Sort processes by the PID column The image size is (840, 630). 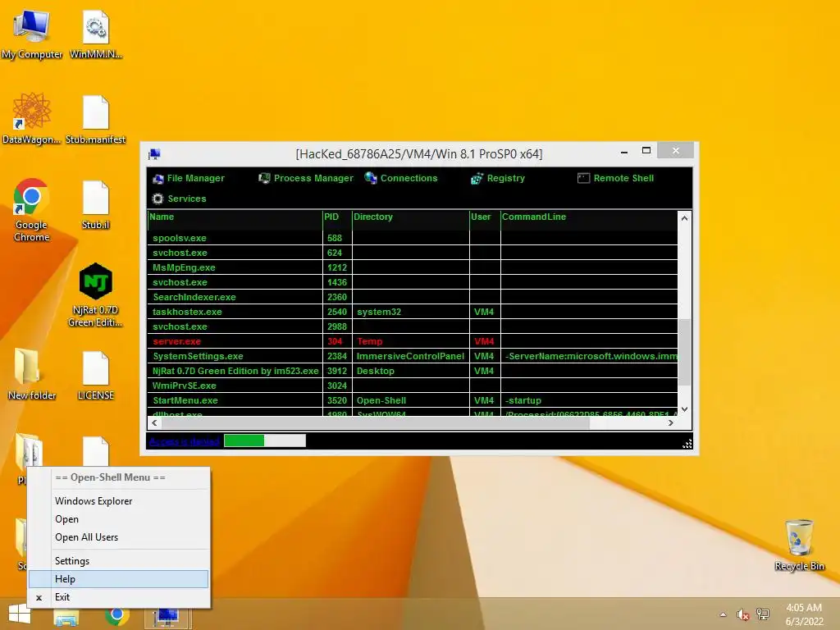click(x=337, y=217)
